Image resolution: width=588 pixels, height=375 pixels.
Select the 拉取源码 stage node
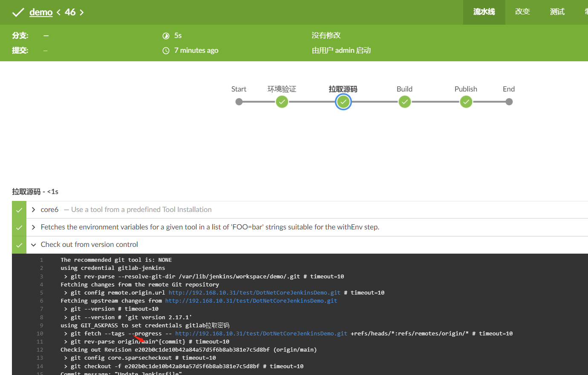(343, 102)
